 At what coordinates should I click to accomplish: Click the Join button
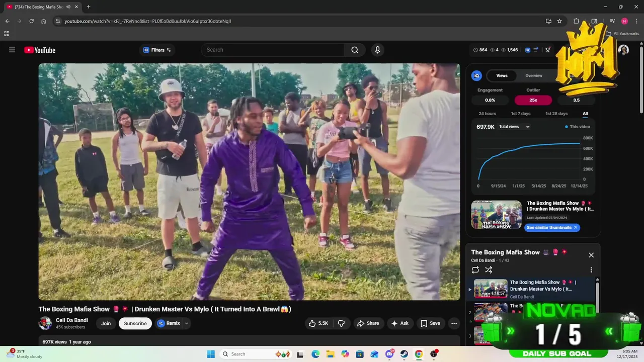(106, 323)
